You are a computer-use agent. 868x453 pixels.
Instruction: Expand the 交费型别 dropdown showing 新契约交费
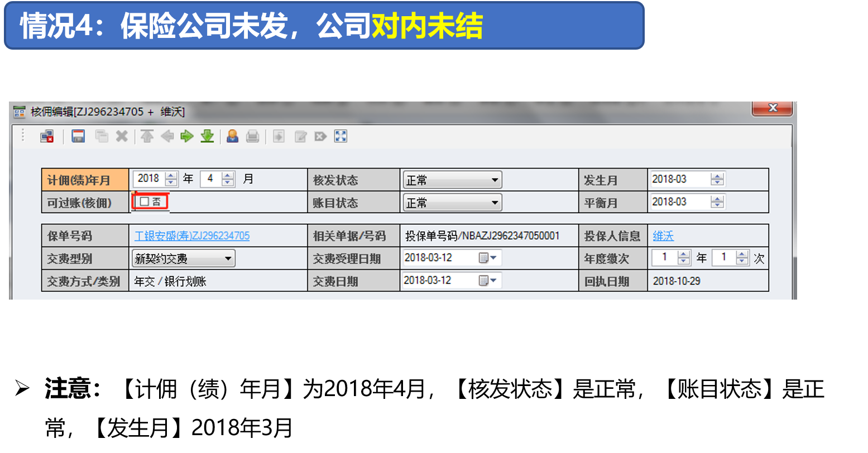(x=183, y=259)
